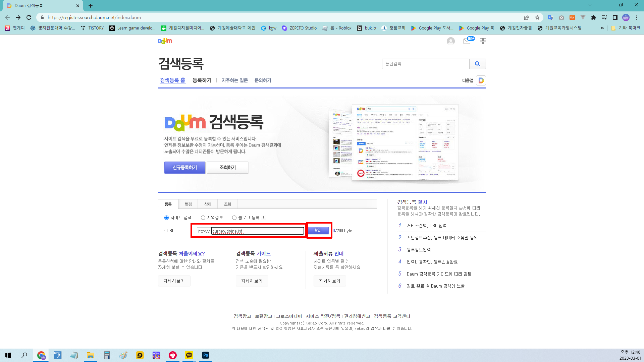
Task: Expand the tab search dropdown arrow
Action: pyautogui.click(x=590, y=5)
